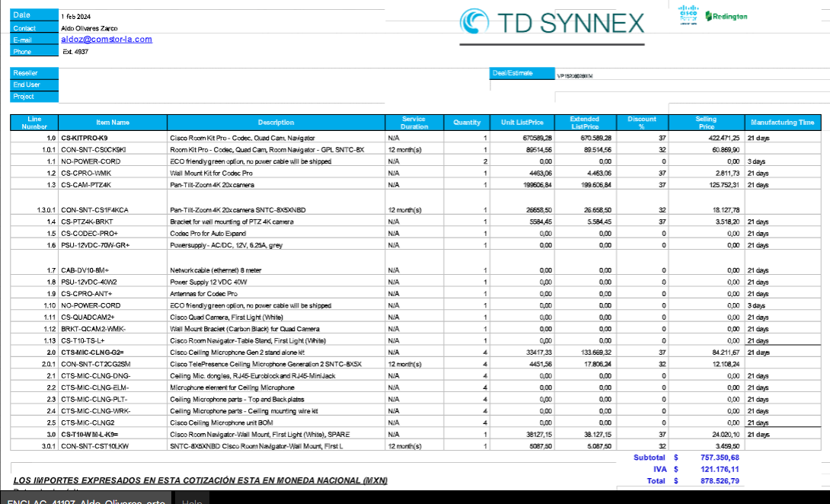
Task: Select item name CTS-MIC-CLNG-PLT-
Action: click(x=94, y=399)
